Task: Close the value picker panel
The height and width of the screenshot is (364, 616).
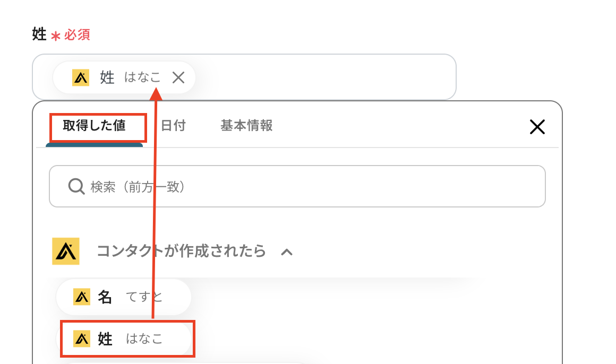Action: 537,126
